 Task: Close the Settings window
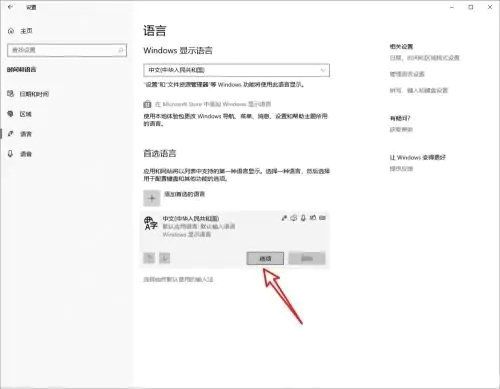pyautogui.click(x=490, y=7)
